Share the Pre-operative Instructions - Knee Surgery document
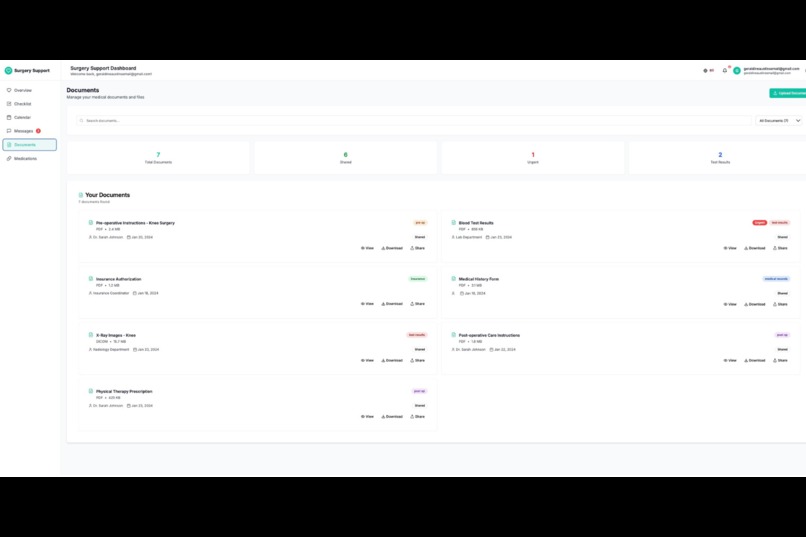Image resolution: width=806 pixels, height=537 pixels. pyautogui.click(x=417, y=248)
